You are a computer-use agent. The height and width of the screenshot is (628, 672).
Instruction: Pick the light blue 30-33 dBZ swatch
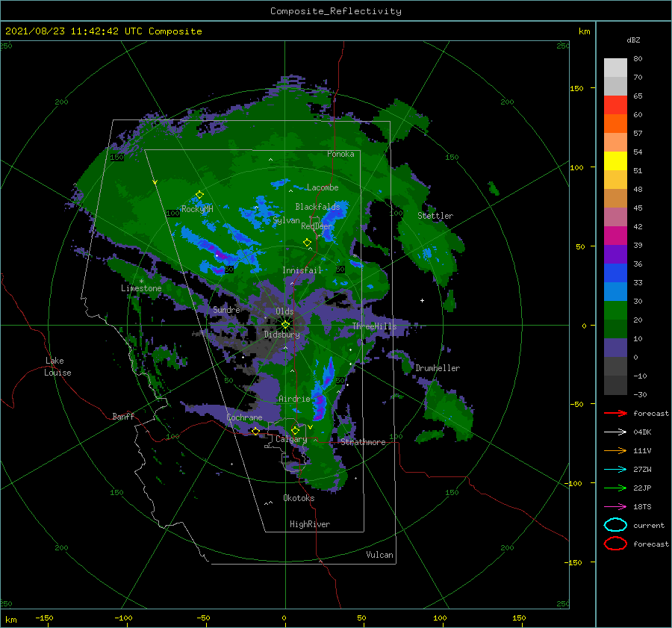(x=615, y=292)
